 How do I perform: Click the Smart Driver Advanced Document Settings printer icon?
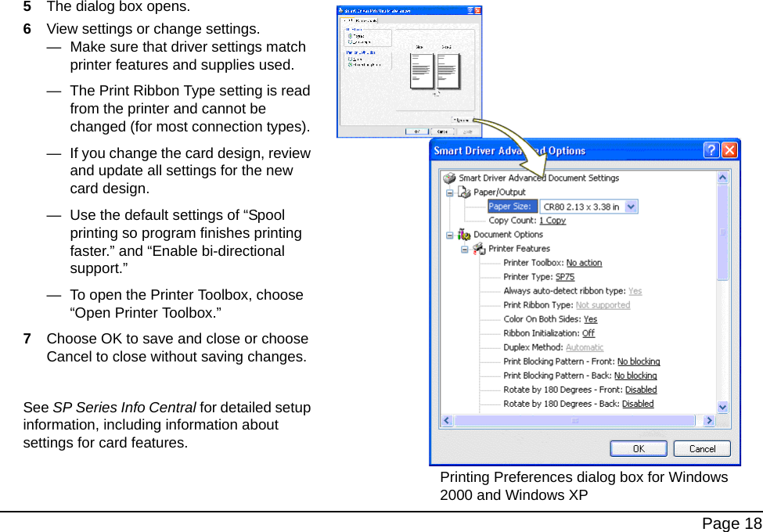point(450,178)
